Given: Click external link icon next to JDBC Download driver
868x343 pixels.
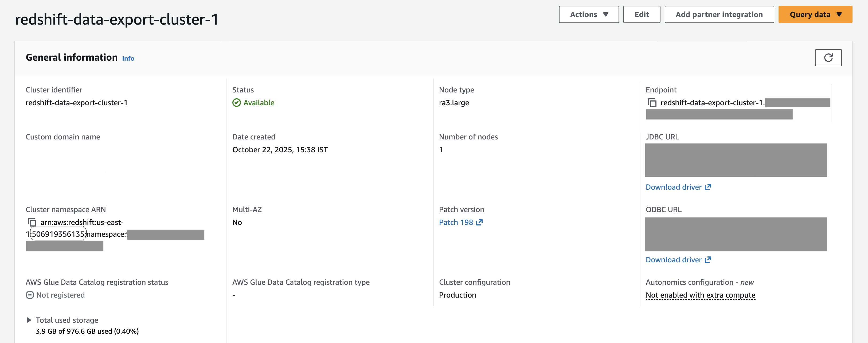Looking at the screenshot, I should coord(708,187).
